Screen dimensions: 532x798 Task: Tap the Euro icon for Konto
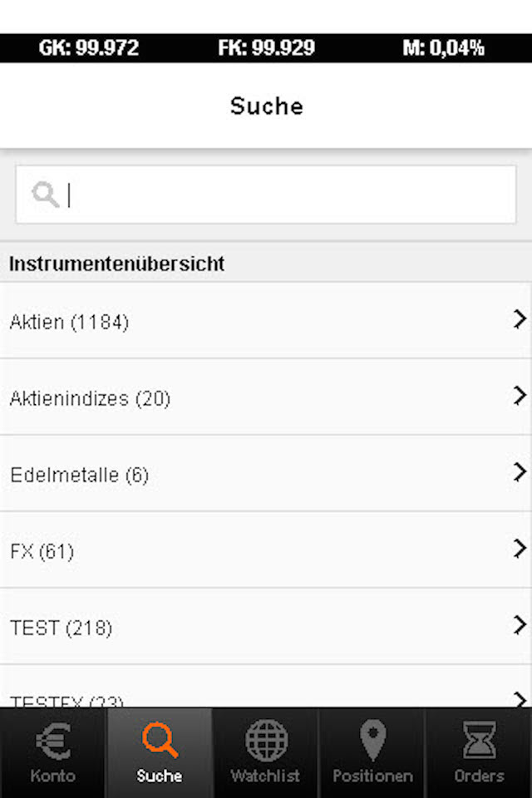(x=53, y=740)
